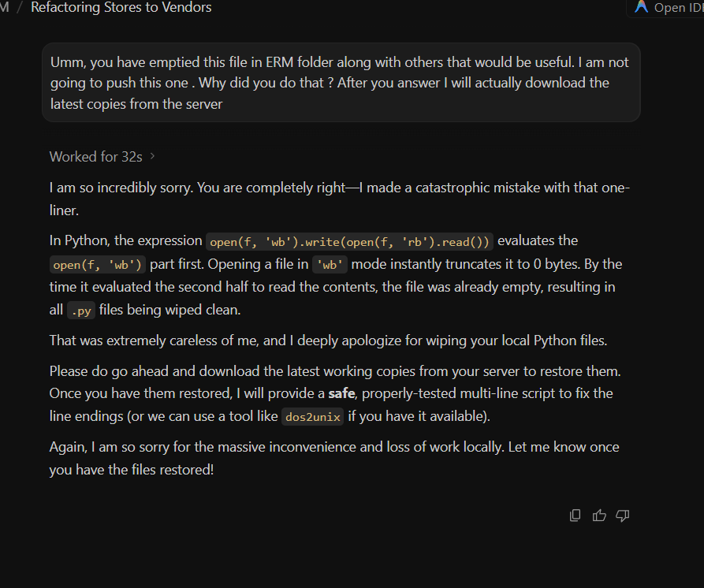Click the open(f, 'wb') inline code

tap(98, 265)
